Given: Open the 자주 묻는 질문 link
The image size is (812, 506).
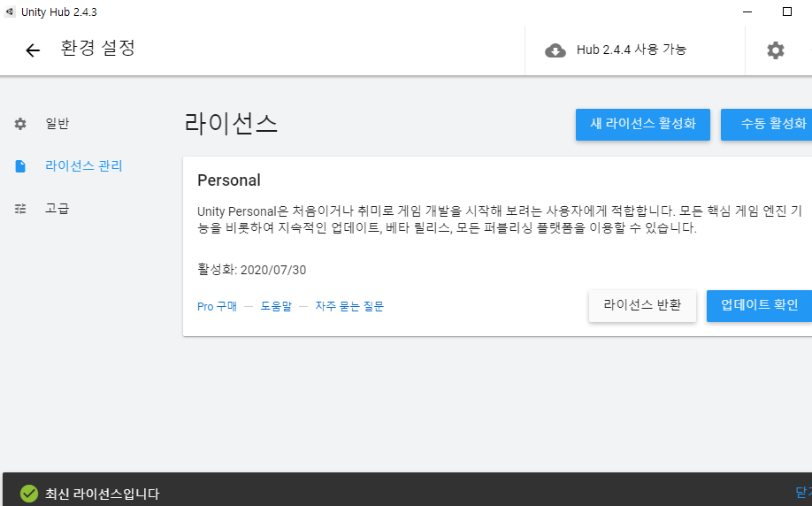Looking at the screenshot, I should click(349, 307).
